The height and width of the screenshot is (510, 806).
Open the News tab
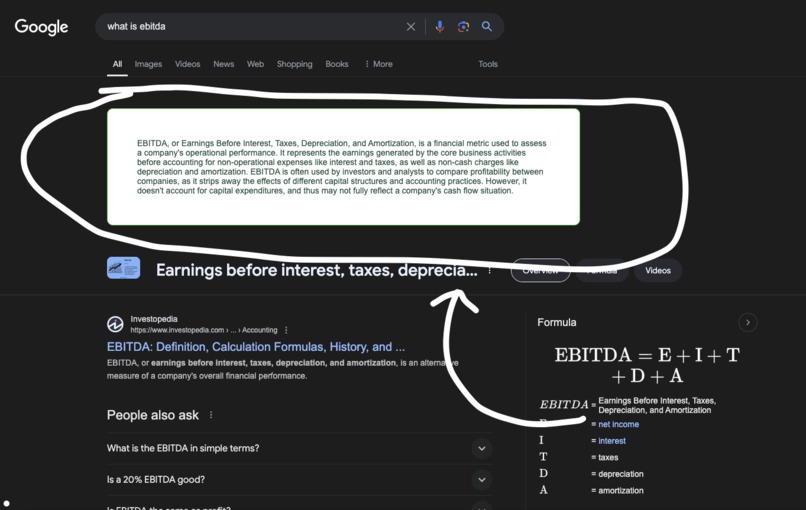(x=224, y=64)
